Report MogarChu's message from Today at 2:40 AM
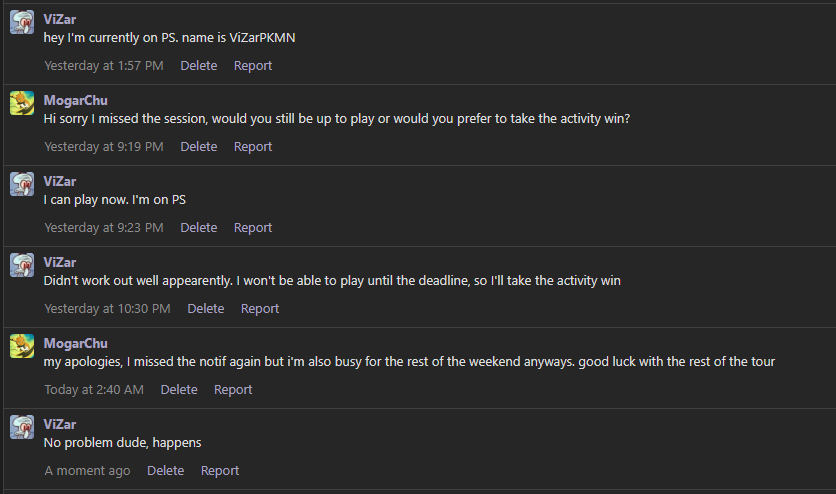This screenshot has height=494, width=836. tap(233, 390)
